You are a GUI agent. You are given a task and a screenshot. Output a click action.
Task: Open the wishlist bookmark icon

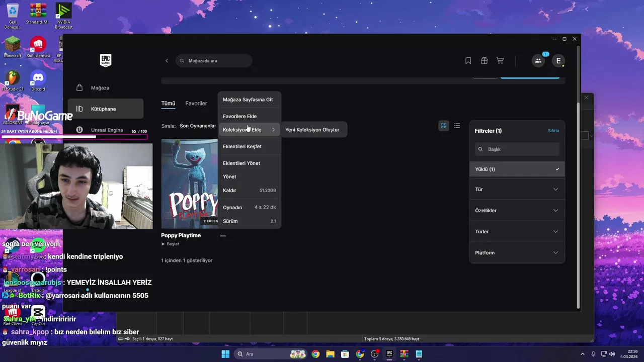468,61
